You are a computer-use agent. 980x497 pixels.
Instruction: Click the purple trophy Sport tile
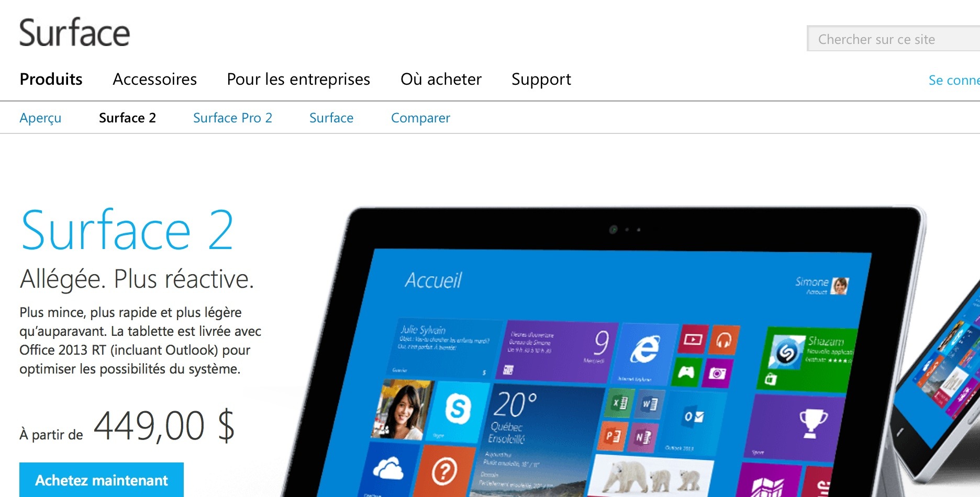point(795,427)
